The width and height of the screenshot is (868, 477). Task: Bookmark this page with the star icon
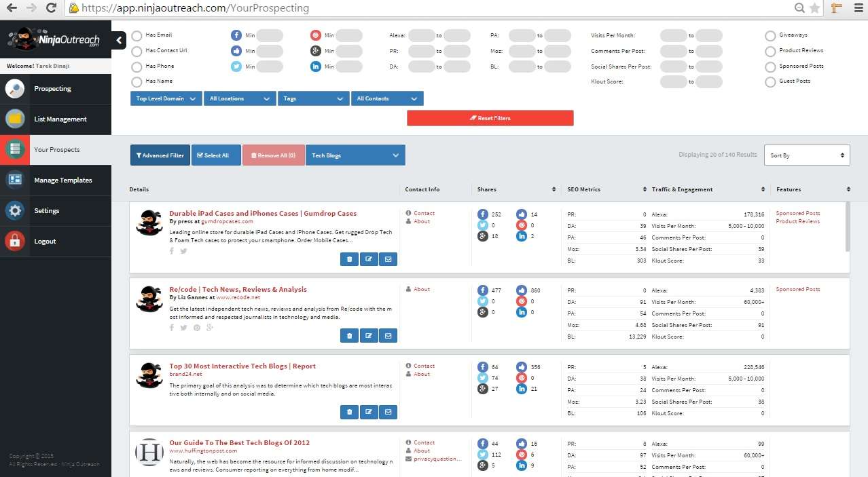(x=814, y=8)
